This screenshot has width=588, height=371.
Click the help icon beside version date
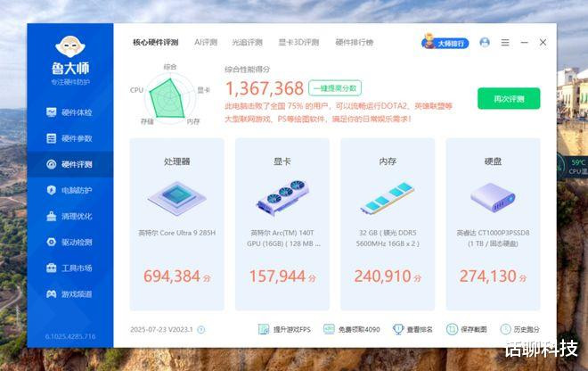201,330
